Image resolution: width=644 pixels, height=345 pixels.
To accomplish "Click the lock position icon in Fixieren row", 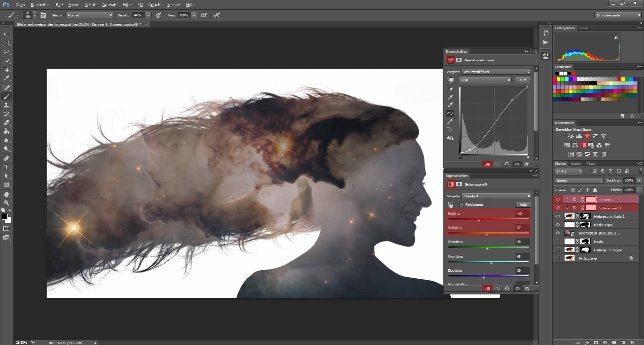I will point(587,190).
